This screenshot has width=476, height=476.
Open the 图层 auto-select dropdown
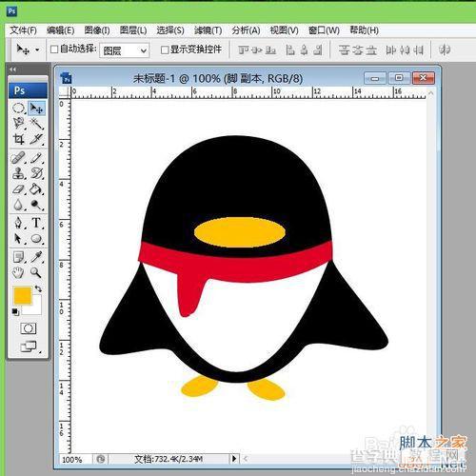pos(125,50)
